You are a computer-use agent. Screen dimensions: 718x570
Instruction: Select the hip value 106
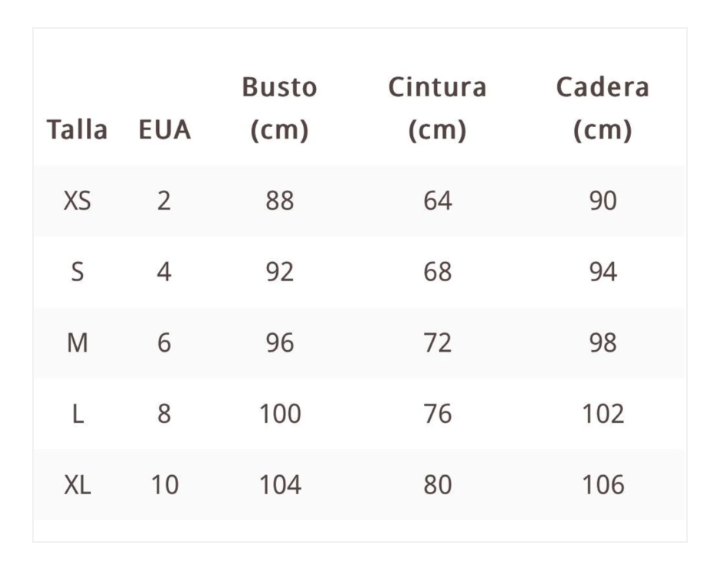[602, 485]
